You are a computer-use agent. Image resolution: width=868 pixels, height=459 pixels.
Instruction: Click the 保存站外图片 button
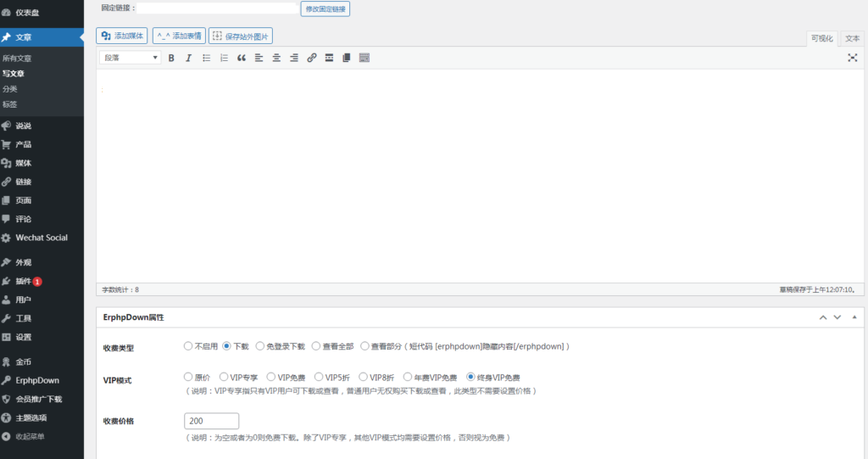241,36
